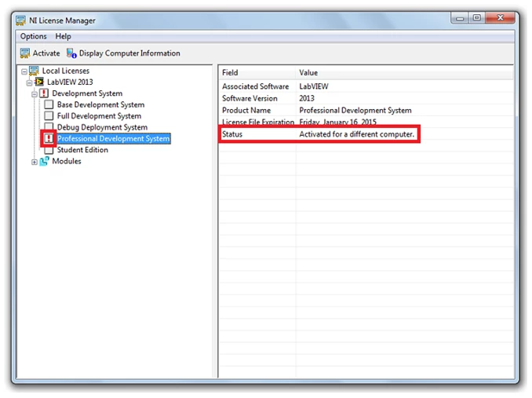
Task: Click Display Computer Information button label
Action: 129,53
